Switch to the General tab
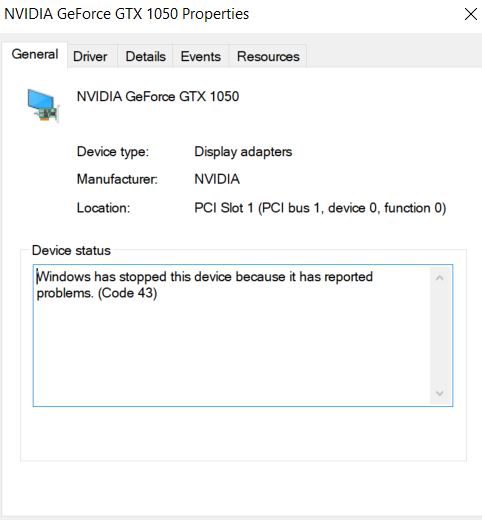 coord(35,54)
